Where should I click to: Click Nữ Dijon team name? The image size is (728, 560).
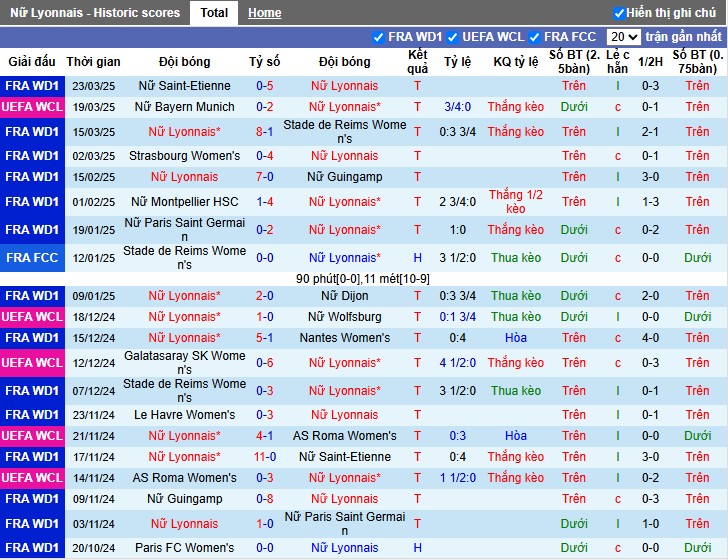click(x=344, y=296)
